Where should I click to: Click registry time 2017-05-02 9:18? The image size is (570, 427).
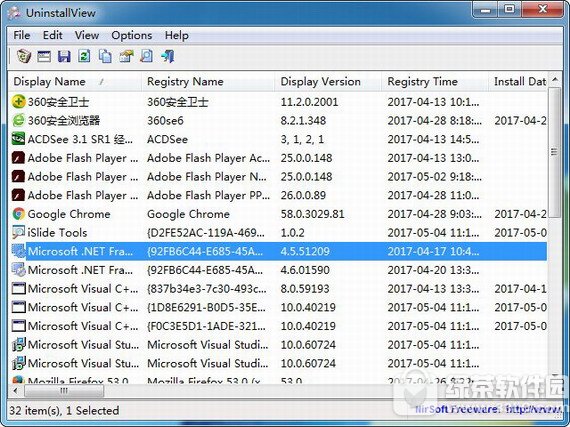tap(434, 177)
